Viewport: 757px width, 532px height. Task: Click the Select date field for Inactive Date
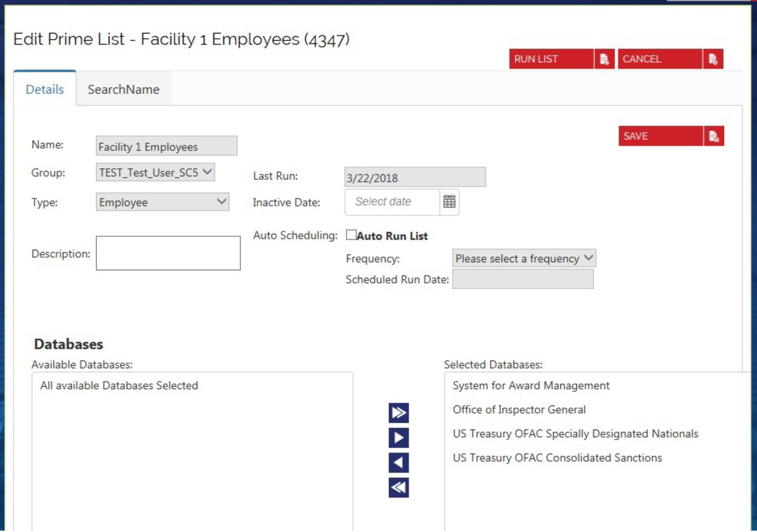point(392,201)
